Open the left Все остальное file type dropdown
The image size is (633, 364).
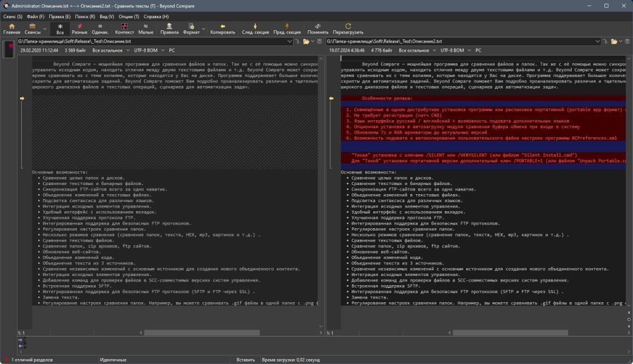point(110,50)
